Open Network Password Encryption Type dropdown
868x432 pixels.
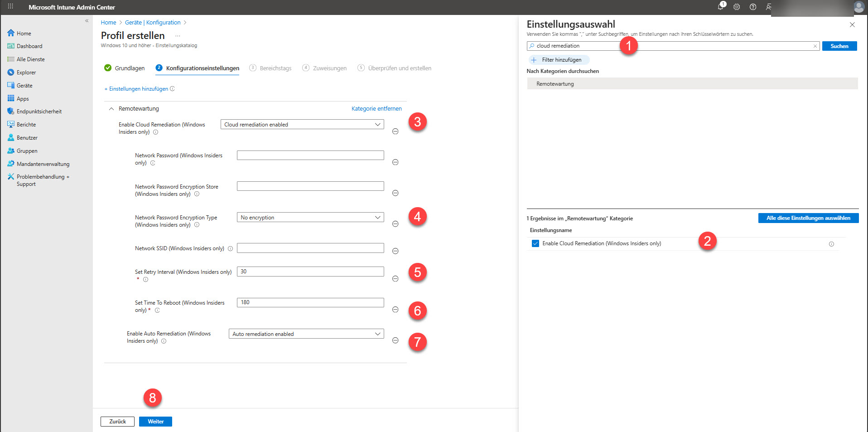pos(310,218)
